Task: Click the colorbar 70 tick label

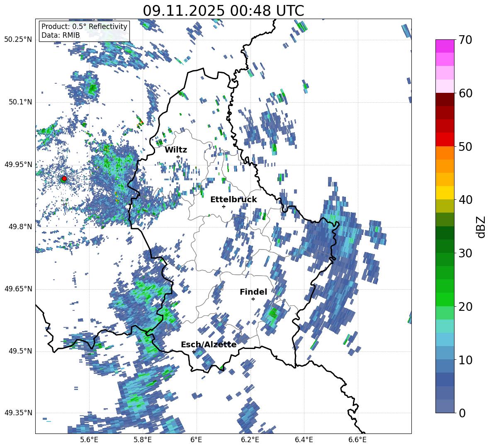Action: point(465,40)
